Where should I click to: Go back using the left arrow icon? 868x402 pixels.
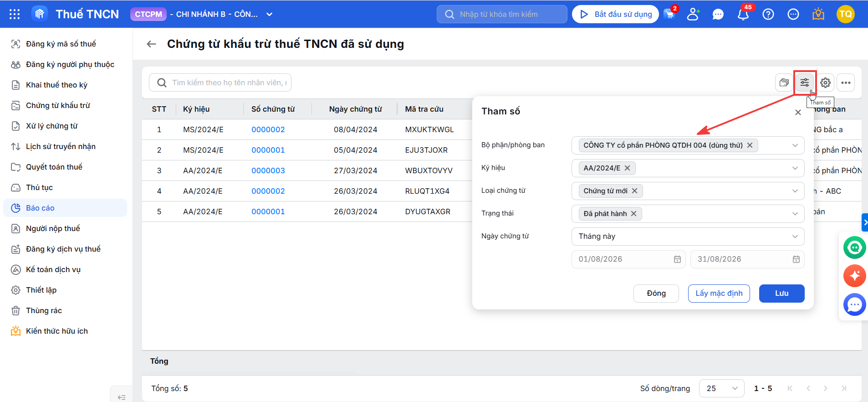click(152, 44)
